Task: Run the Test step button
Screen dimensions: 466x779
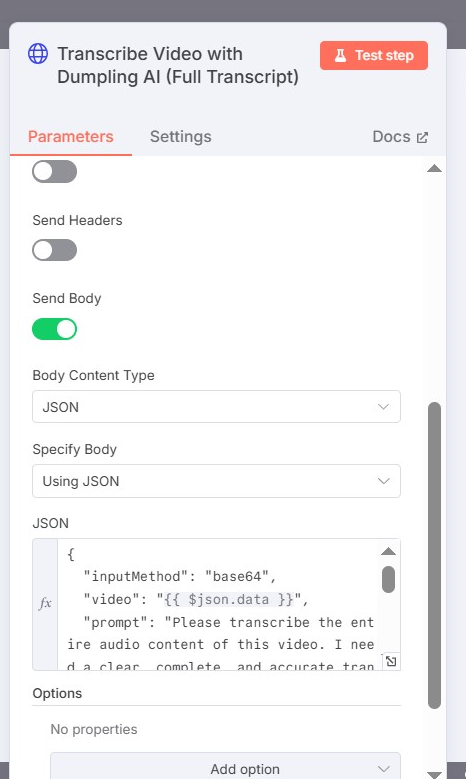Action: pos(374,55)
